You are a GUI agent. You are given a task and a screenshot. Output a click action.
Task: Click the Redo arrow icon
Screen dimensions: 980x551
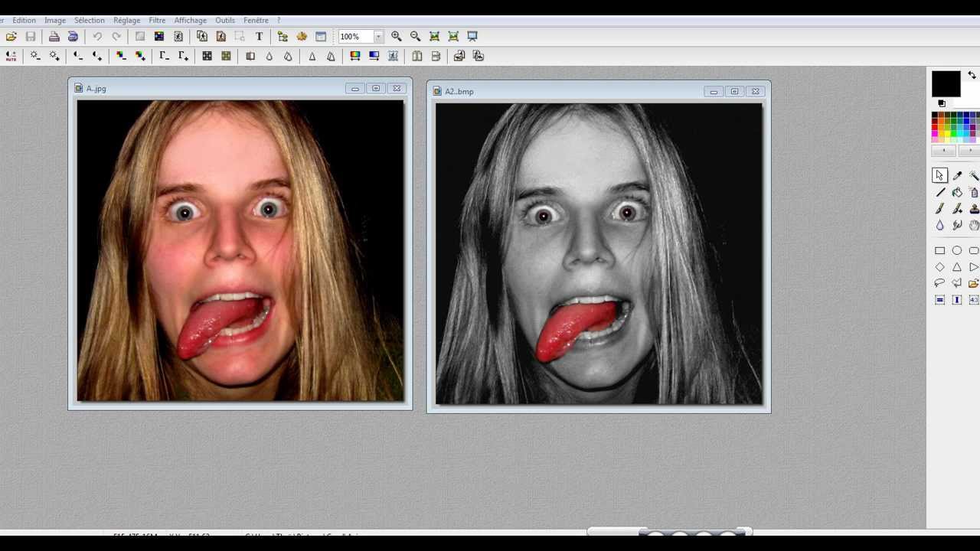click(116, 36)
